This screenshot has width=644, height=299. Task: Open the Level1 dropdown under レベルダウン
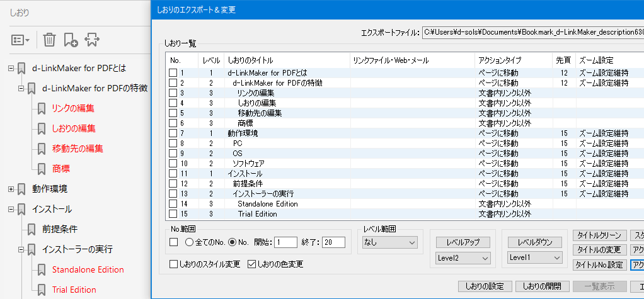tap(535, 257)
